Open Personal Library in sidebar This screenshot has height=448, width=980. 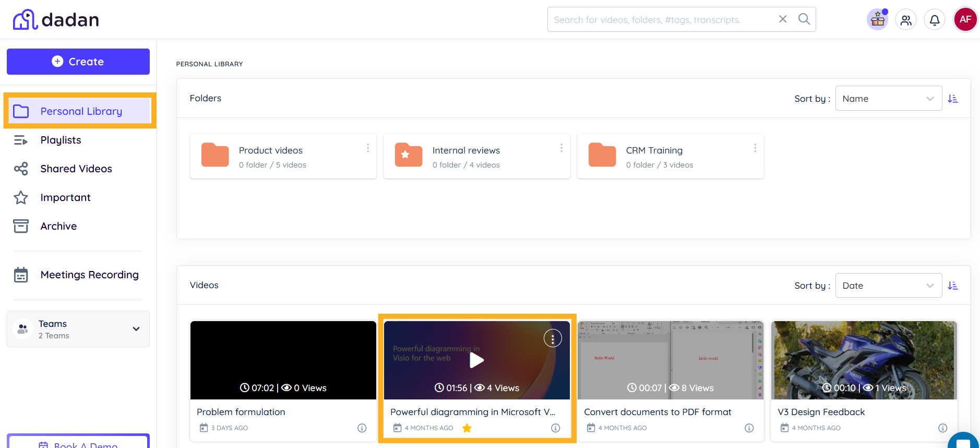coord(80,111)
